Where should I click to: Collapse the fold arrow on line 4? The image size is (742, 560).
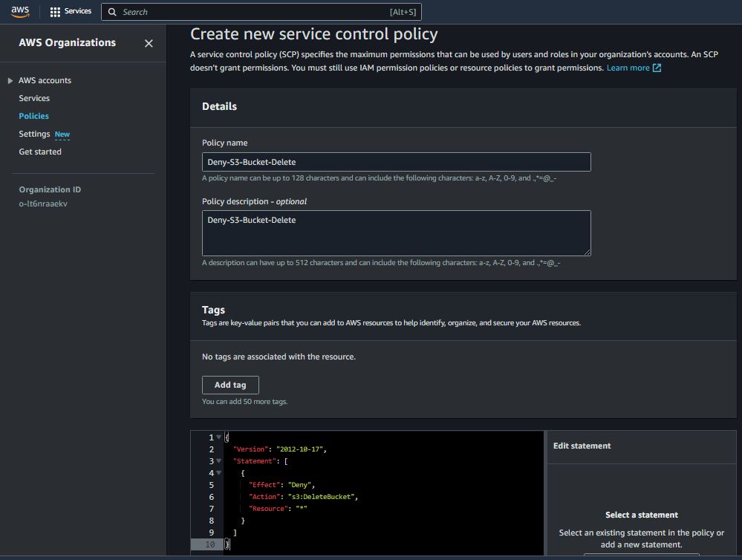tap(219, 473)
